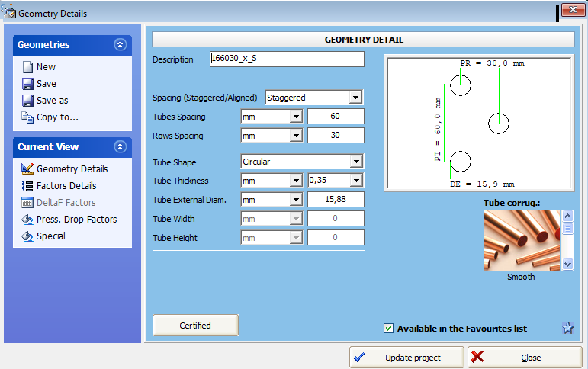Close the Geometry Details window

[x=573, y=11]
